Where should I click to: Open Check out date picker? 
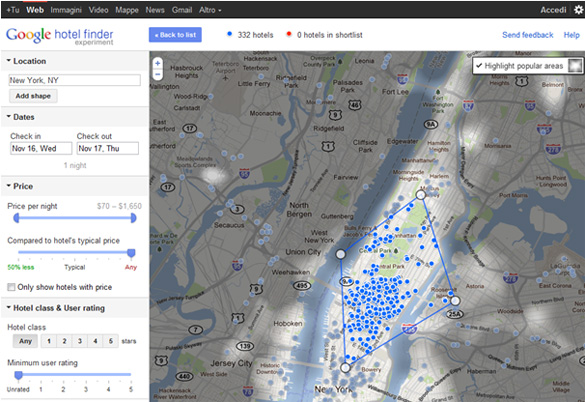click(x=108, y=149)
